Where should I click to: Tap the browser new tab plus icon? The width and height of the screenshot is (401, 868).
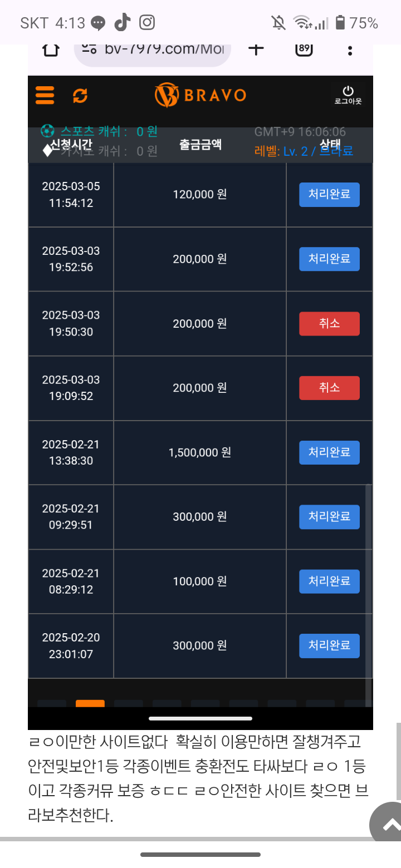256,49
